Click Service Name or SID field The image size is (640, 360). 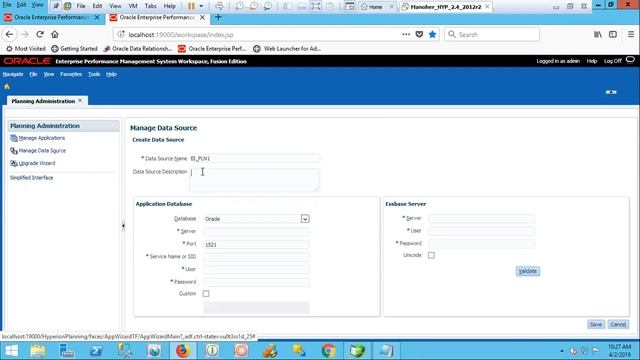point(256,257)
